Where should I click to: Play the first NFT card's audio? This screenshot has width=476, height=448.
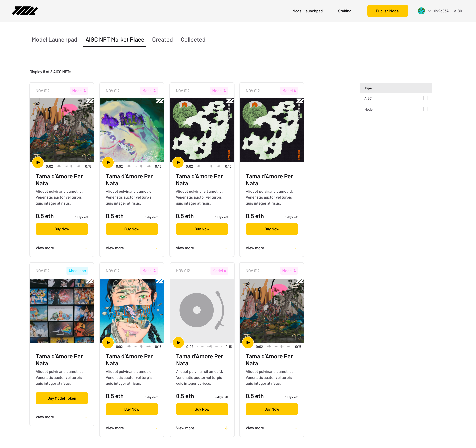click(38, 162)
